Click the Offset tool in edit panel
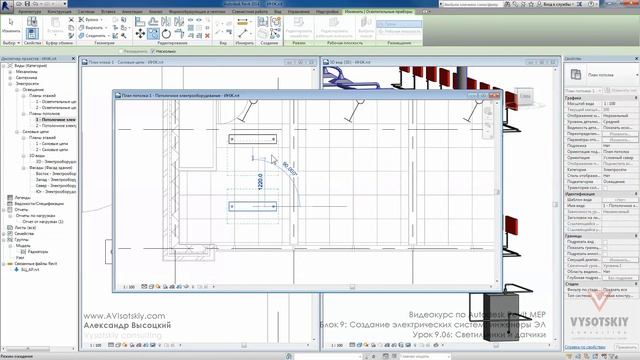This screenshot has width=640, height=360. tap(153, 21)
